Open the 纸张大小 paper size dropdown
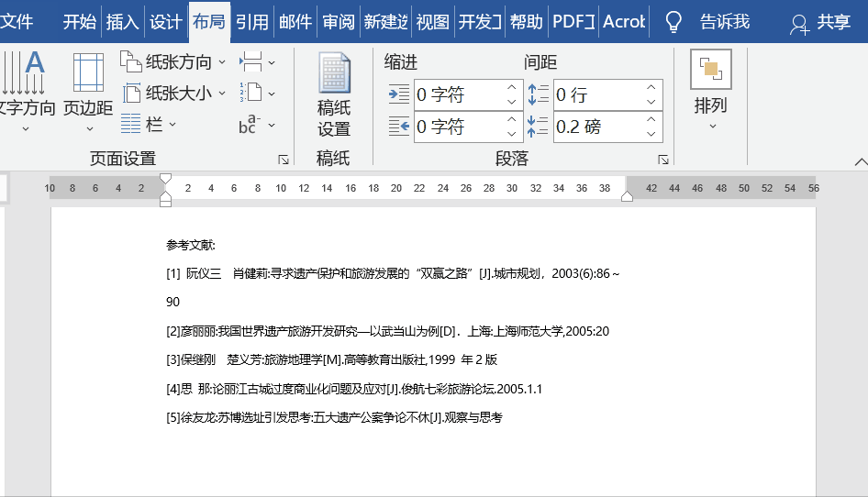 [172, 93]
